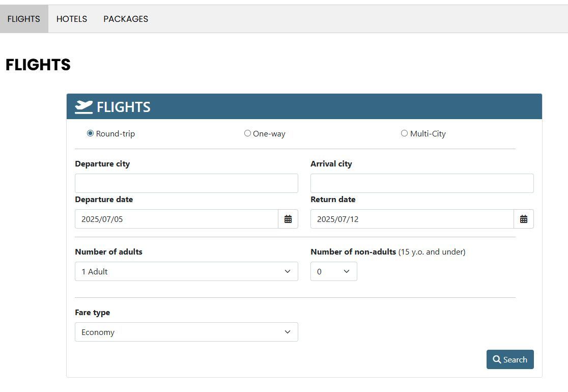Click the Round-trip label text
Image resolution: width=568 pixels, height=392 pixels.
pos(116,134)
